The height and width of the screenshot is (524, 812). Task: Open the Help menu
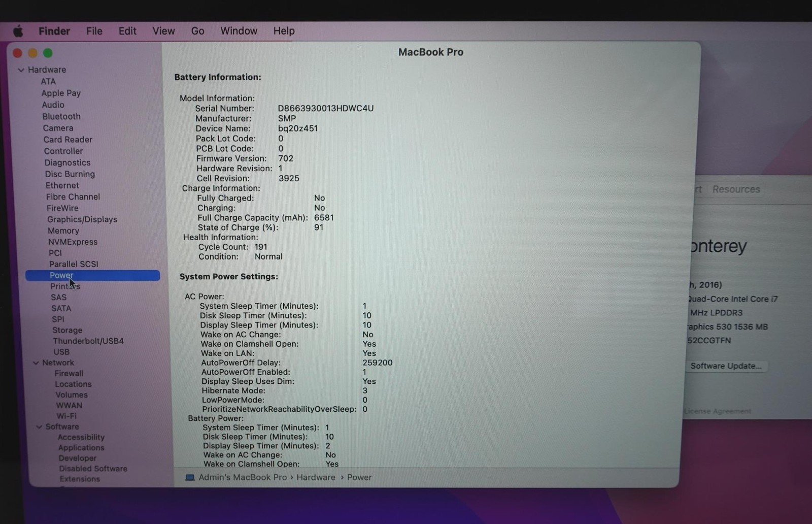tap(284, 31)
